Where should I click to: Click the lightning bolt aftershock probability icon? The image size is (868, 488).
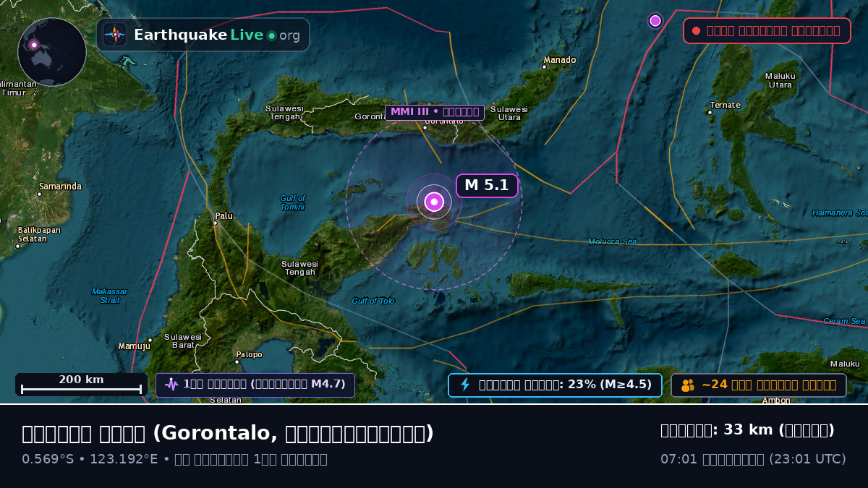click(465, 385)
